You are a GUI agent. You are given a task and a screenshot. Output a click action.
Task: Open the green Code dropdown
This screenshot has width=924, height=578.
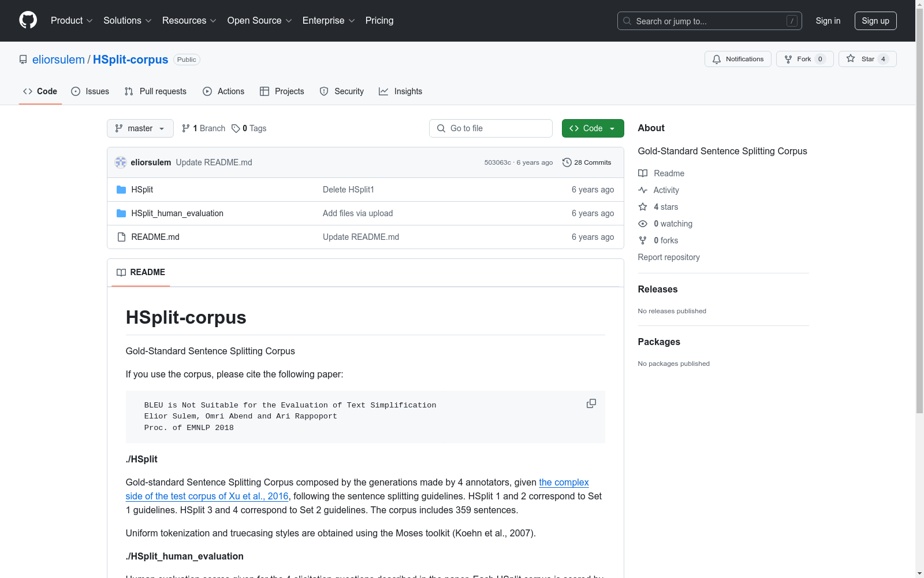(593, 128)
